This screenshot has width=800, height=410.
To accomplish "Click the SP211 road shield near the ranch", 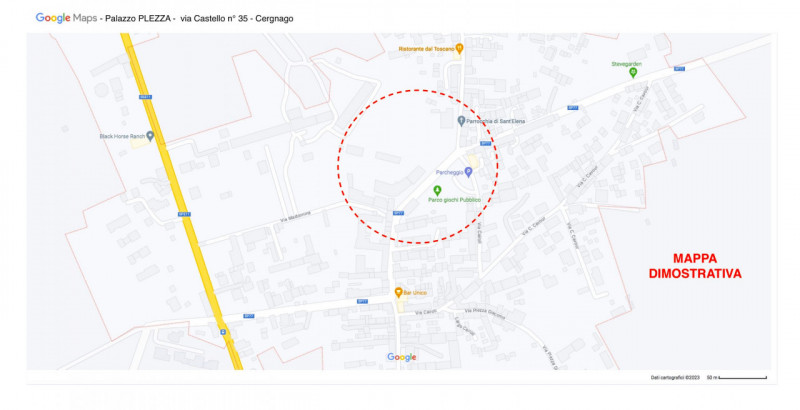I will (145, 97).
